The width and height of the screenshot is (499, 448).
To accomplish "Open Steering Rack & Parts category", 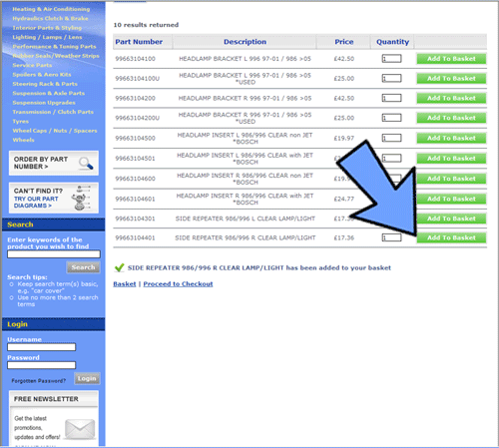I will point(45,84).
